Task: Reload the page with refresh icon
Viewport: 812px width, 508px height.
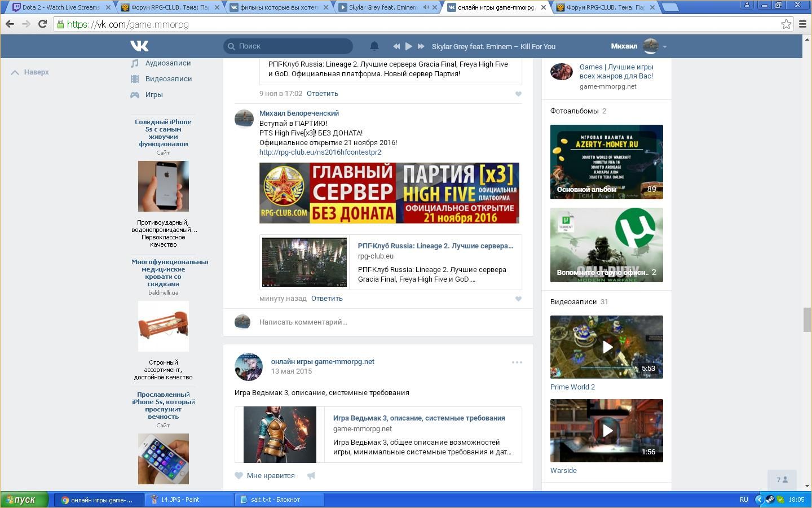Action: click(x=42, y=24)
